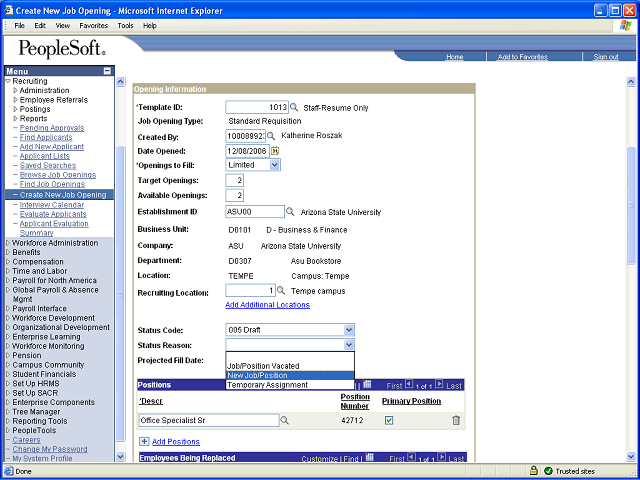Image resolution: width=640 pixels, height=480 pixels.
Task: Click the Descr lookup icon beside Office Specialist Sr
Action: coord(284,420)
